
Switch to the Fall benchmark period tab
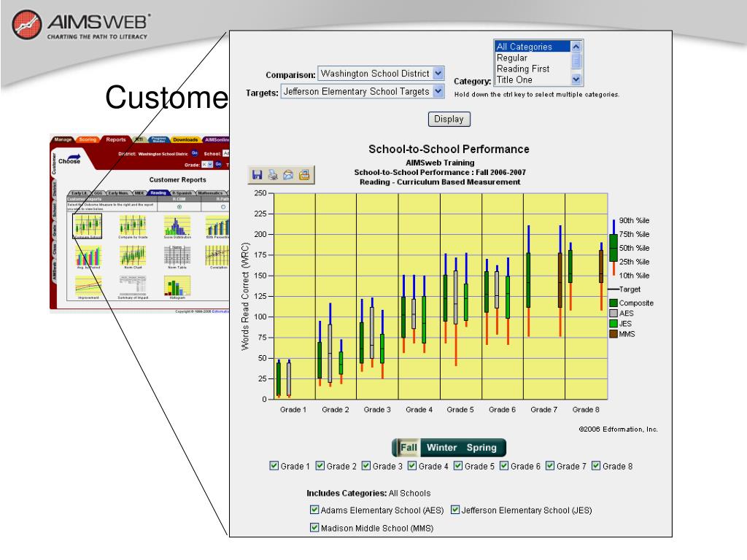[x=409, y=448]
